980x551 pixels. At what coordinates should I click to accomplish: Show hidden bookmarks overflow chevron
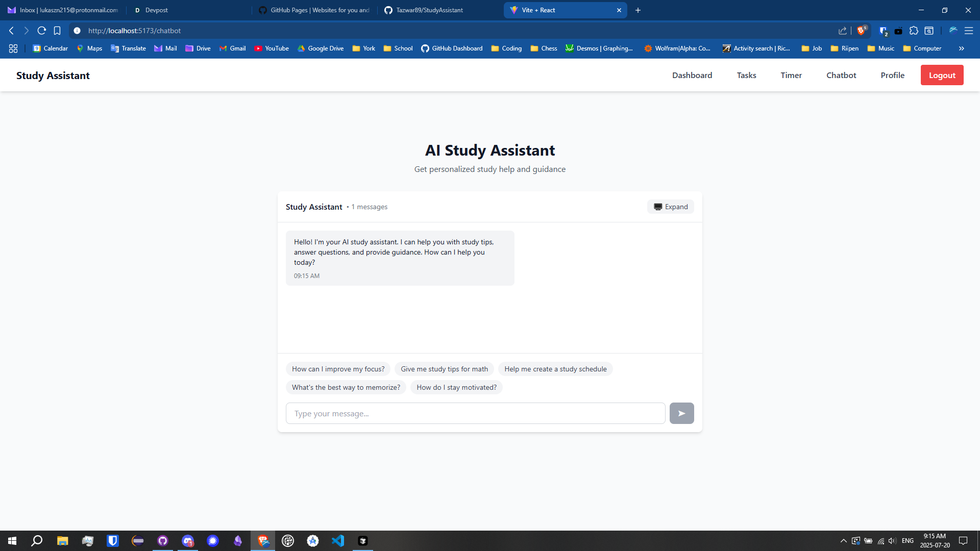(961, 48)
